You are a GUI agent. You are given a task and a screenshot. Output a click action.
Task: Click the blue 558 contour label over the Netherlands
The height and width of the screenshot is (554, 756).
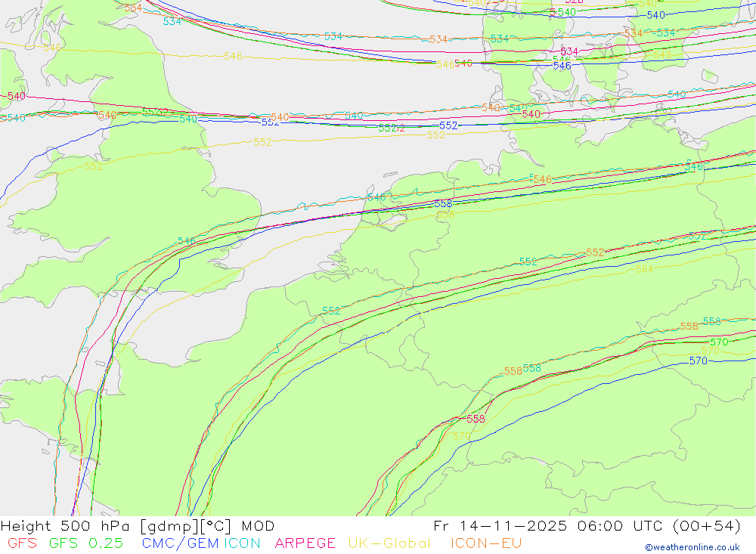pos(443,204)
